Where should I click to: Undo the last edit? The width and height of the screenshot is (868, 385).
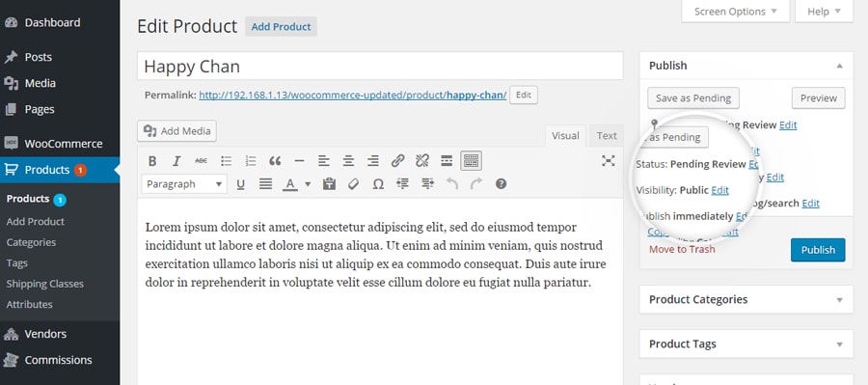[x=451, y=184]
